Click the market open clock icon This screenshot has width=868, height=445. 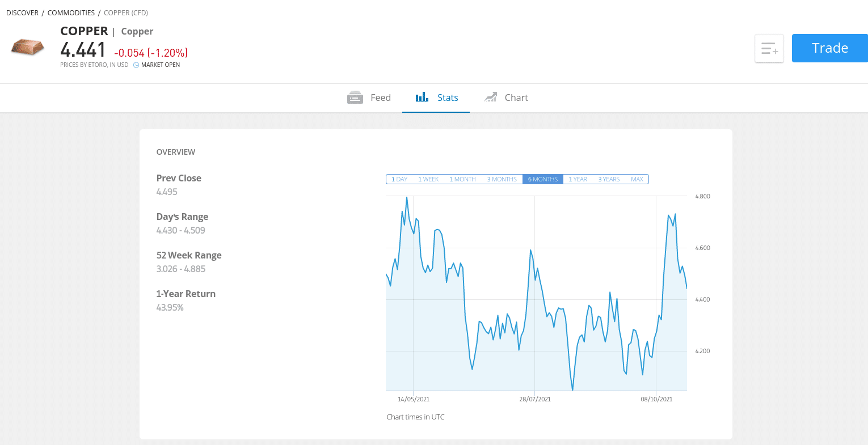pos(136,65)
